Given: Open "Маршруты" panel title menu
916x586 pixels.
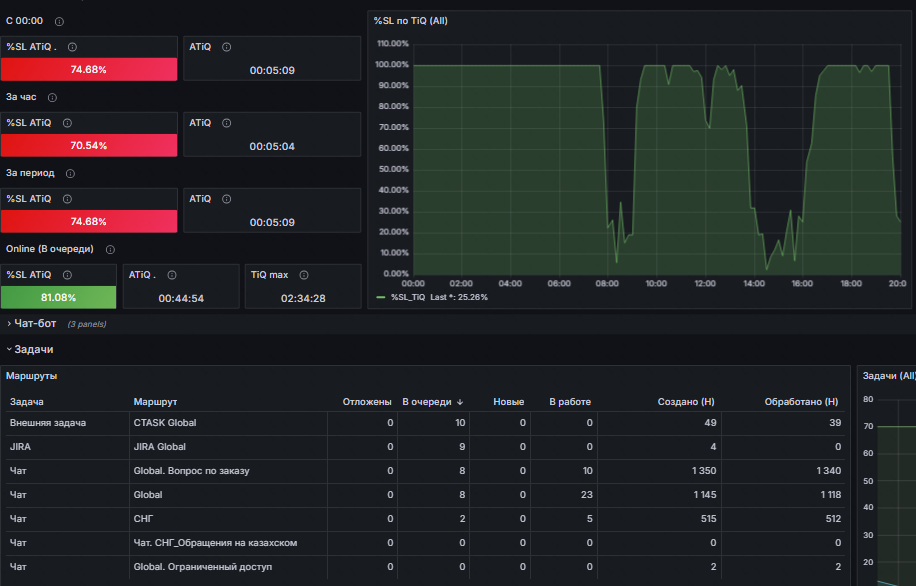Looking at the screenshot, I should (32, 376).
